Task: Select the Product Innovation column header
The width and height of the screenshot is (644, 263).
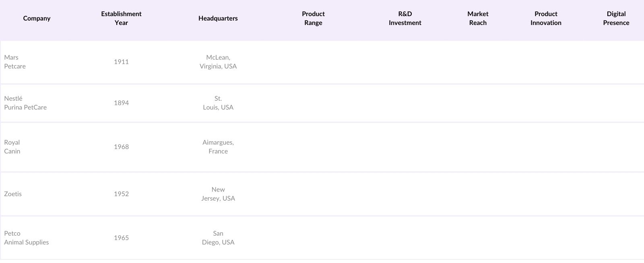Action: click(546, 18)
